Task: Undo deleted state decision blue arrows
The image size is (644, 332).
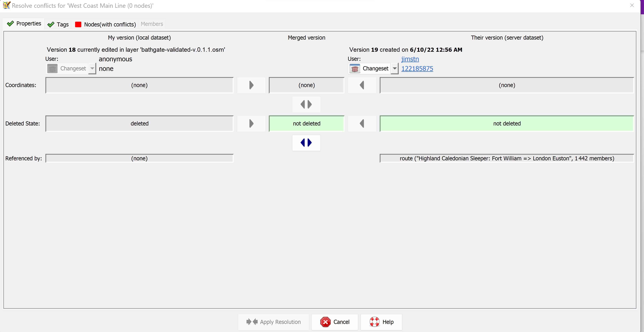Action: (x=306, y=143)
